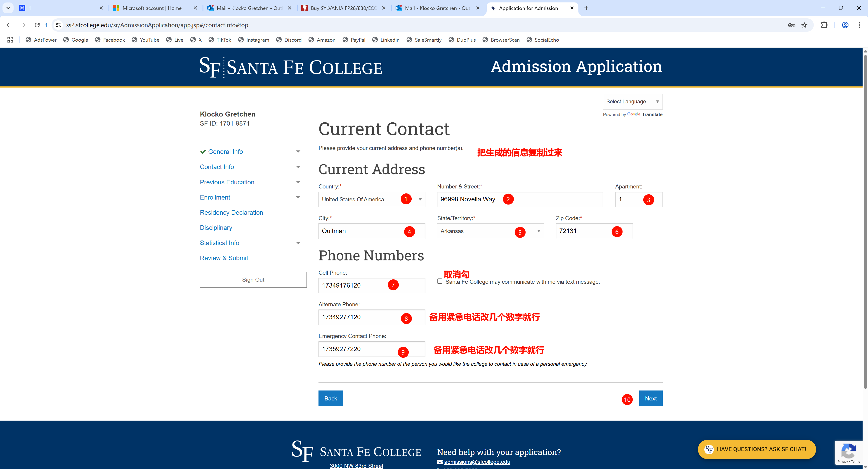The width and height of the screenshot is (868, 469).
Task: Open the Previous Education sidebar link
Action: point(227,182)
